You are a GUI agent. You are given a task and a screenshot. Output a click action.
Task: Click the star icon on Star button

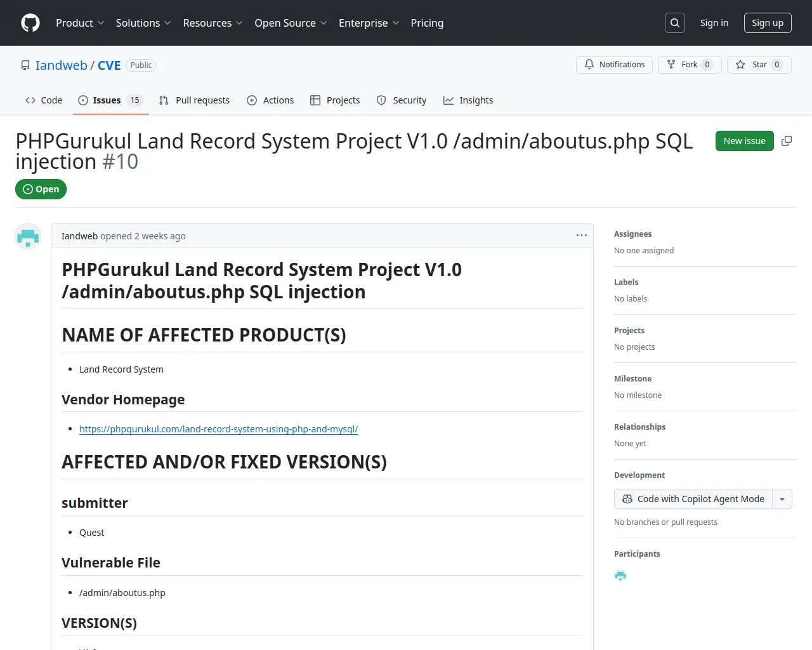pos(740,65)
